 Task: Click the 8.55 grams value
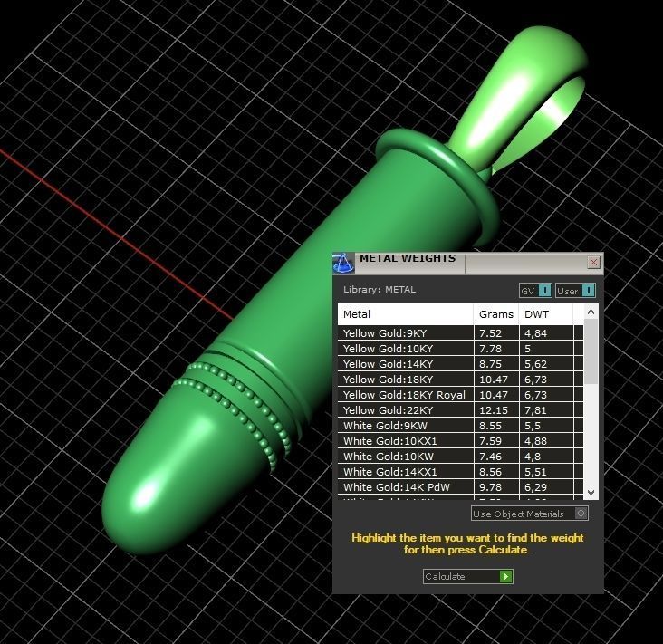[490, 426]
